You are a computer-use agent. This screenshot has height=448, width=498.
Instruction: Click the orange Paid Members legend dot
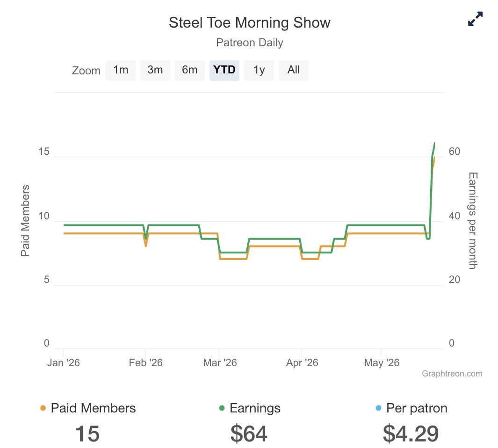click(x=43, y=408)
